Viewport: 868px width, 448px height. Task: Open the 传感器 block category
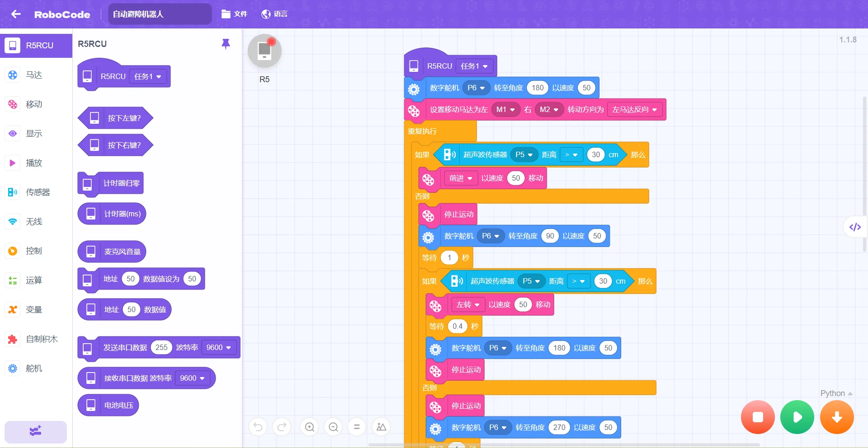click(36, 192)
